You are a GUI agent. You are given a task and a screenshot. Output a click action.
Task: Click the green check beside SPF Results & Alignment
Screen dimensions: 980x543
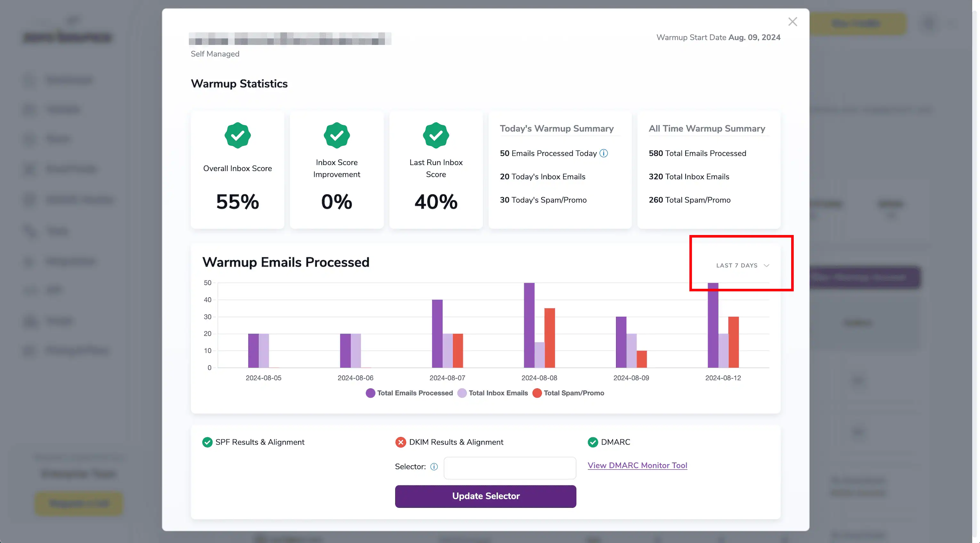(207, 442)
